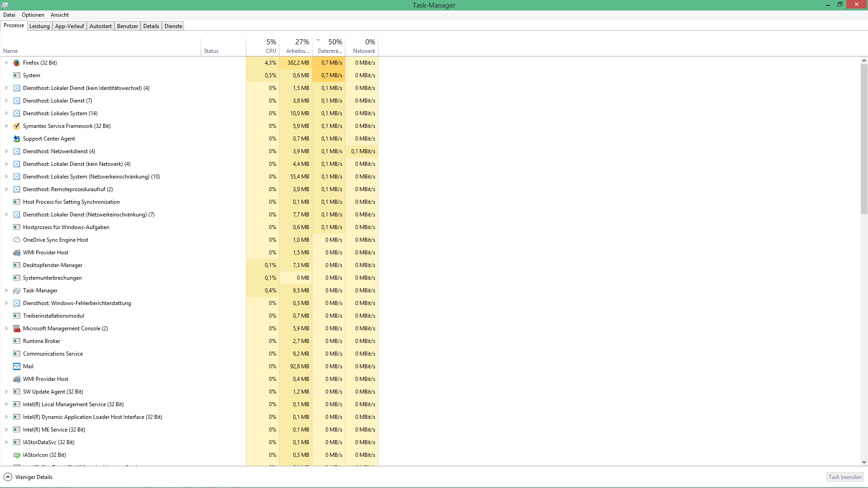This screenshot has height=488, width=868.
Task: Expand Diensthost: Netzwerkdienst (4) group
Action: point(6,151)
